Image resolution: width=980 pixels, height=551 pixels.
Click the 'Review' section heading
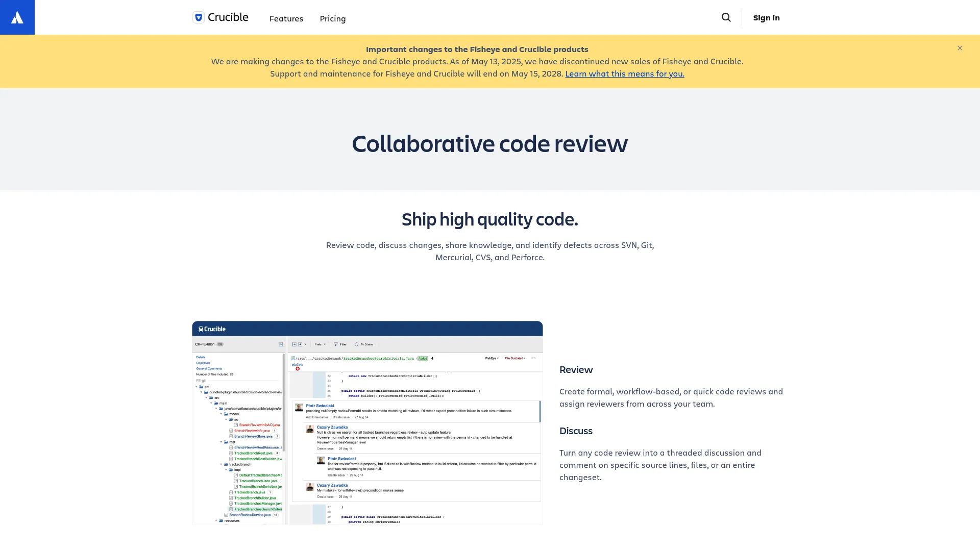(576, 369)
